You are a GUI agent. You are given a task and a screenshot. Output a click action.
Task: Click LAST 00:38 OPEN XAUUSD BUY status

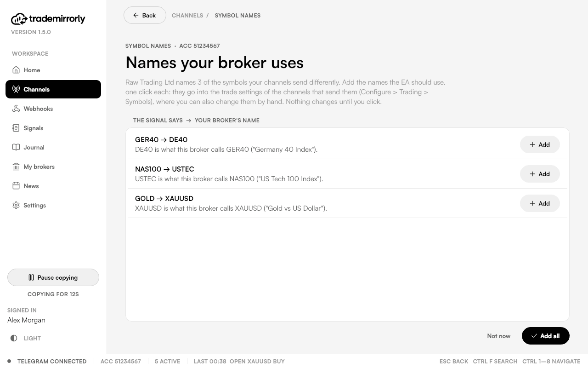(239, 361)
